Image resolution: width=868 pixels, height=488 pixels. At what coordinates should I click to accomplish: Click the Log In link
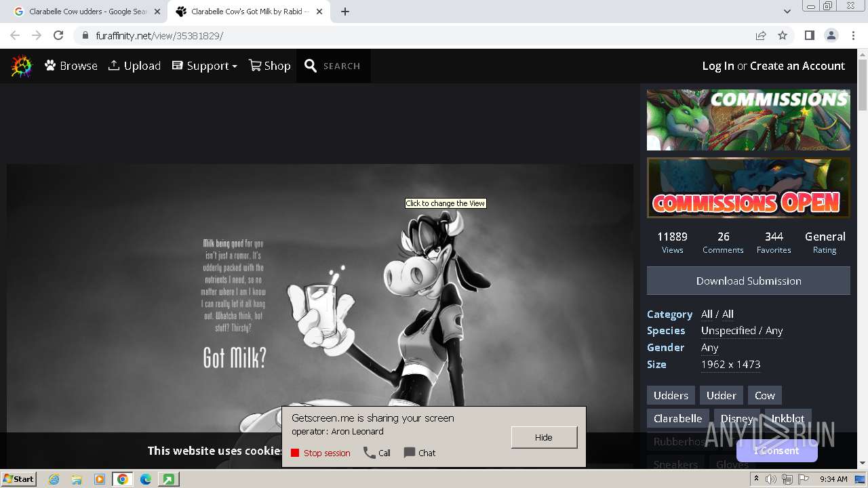click(x=718, y=66)
